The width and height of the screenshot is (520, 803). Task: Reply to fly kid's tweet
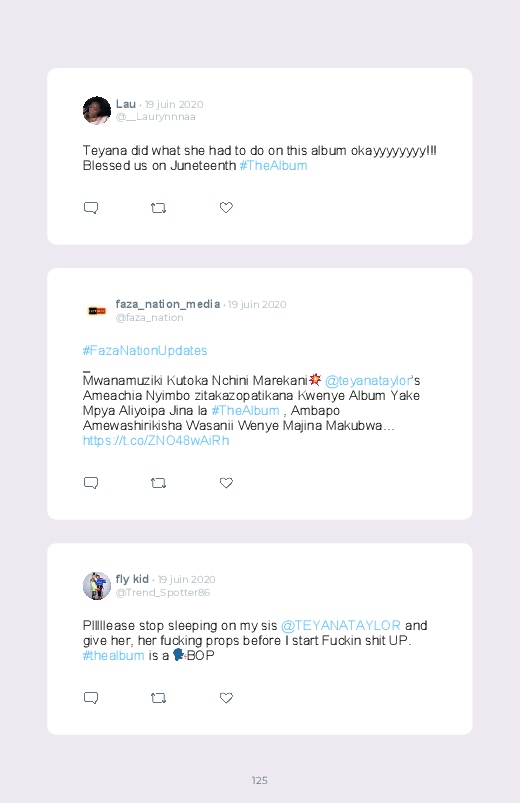pos(91,698)
